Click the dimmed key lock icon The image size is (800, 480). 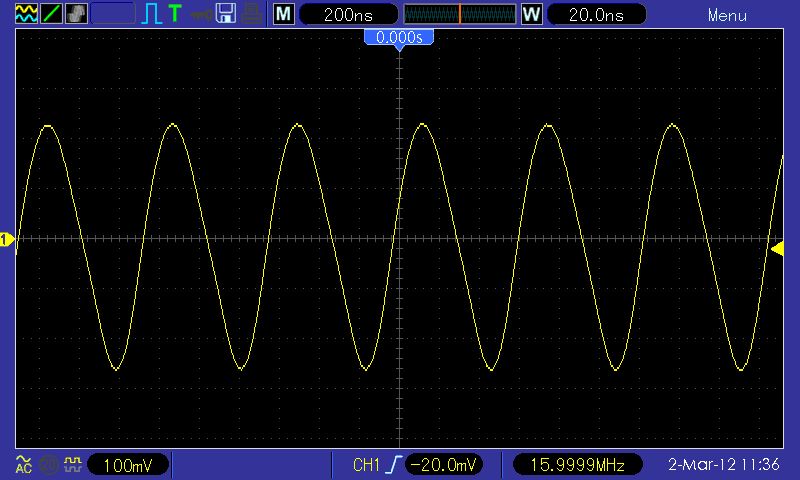click(x=201, y=15)
